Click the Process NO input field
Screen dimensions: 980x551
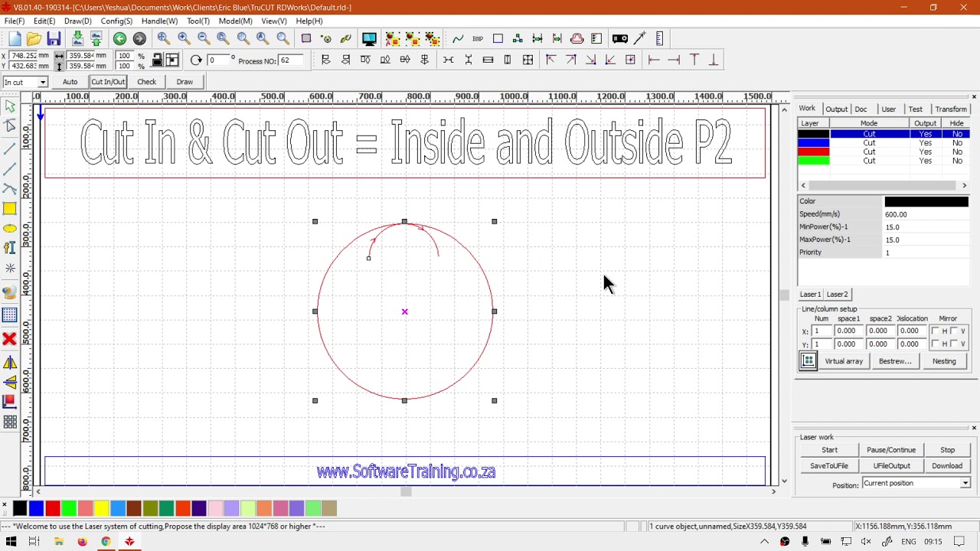(x=290, y=60)
